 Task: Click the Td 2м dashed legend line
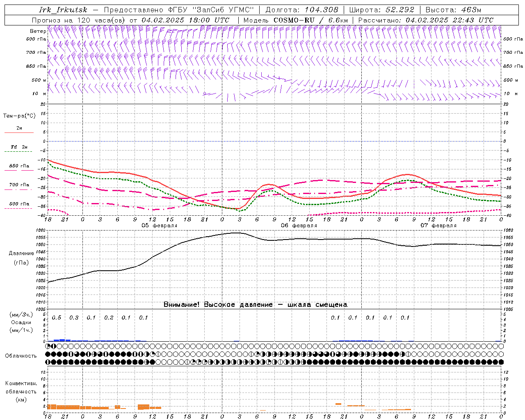[19, 151]
